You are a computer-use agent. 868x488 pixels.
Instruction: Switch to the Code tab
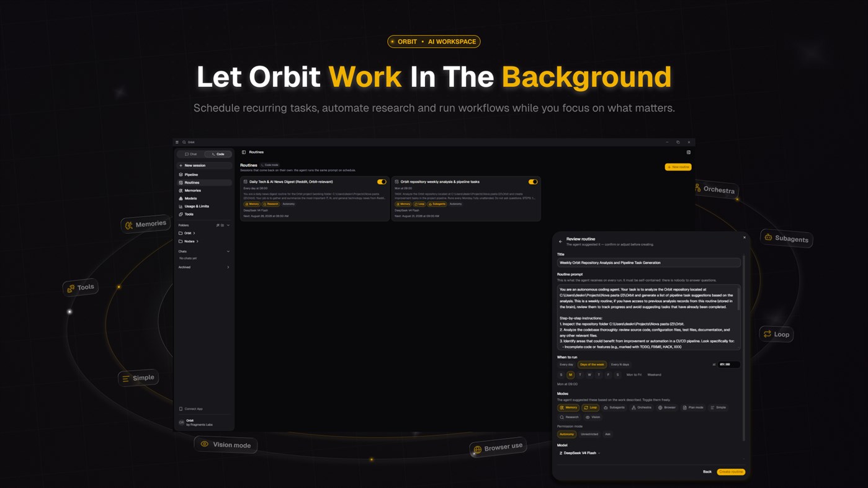coord(218,154)
